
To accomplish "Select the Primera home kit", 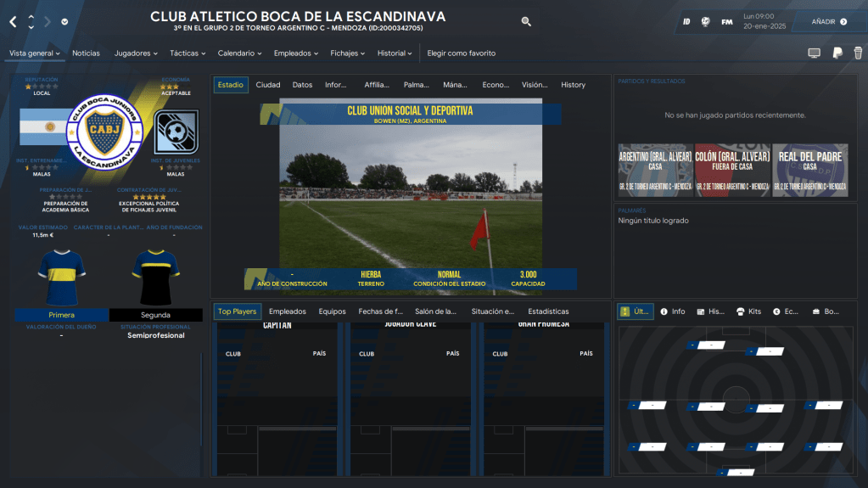I will [x=61, y=315].
